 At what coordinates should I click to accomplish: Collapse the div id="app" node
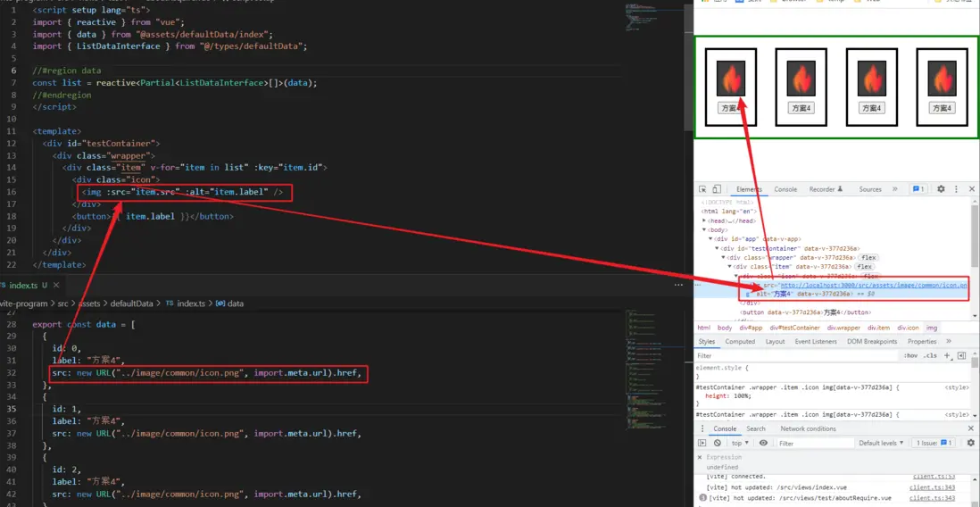click(x=710, y=239)
